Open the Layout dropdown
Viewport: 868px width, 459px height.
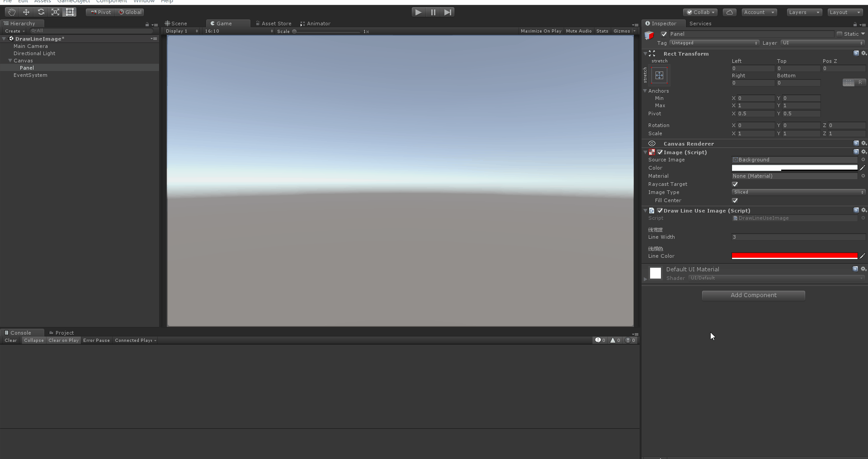coord(844,12)
